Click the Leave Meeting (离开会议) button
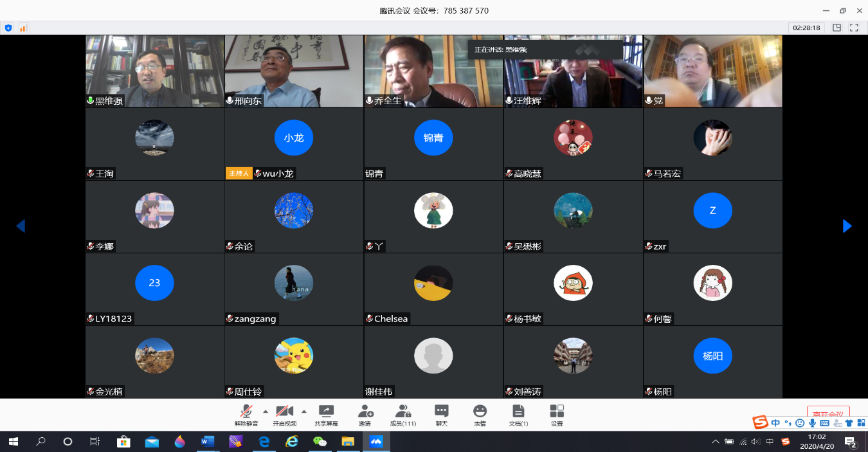 point(828,414)
